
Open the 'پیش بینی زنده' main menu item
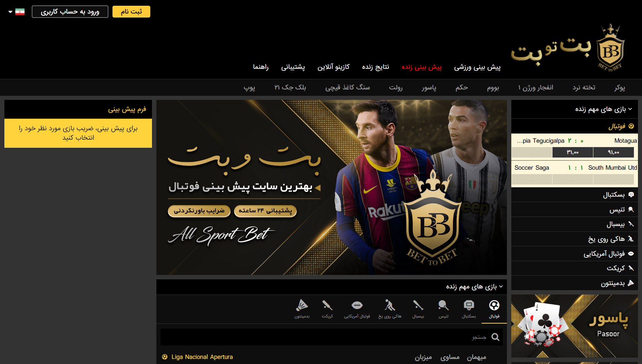click(x=421, y=67)
